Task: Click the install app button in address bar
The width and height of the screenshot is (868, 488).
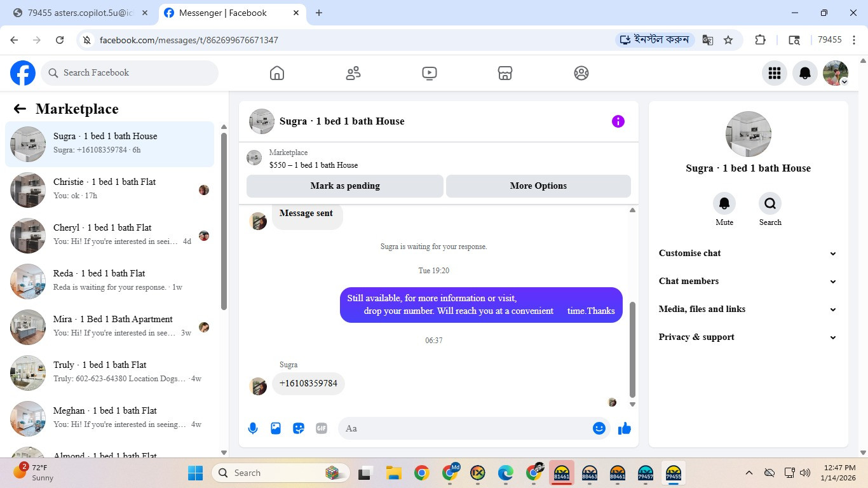Action: [655, 40]
